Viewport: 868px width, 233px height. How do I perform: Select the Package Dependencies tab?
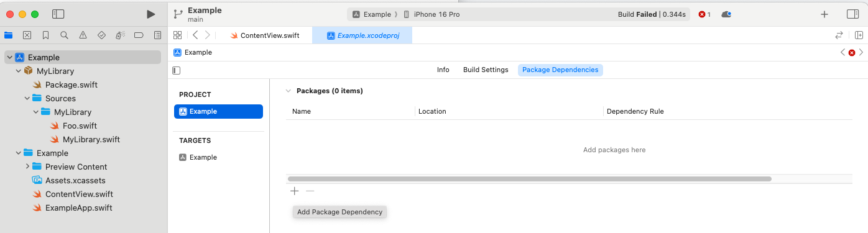560,70
